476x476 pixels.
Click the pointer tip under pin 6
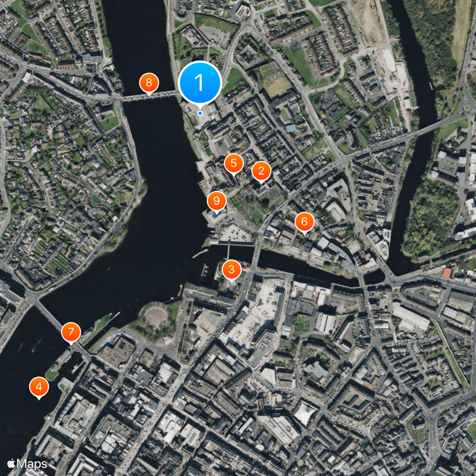pos(305,233)
